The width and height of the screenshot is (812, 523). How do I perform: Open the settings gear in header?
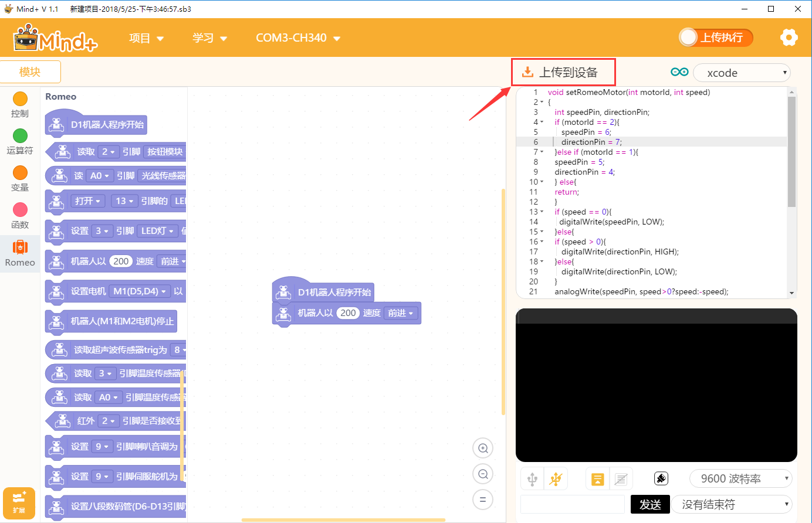point(789,38)
